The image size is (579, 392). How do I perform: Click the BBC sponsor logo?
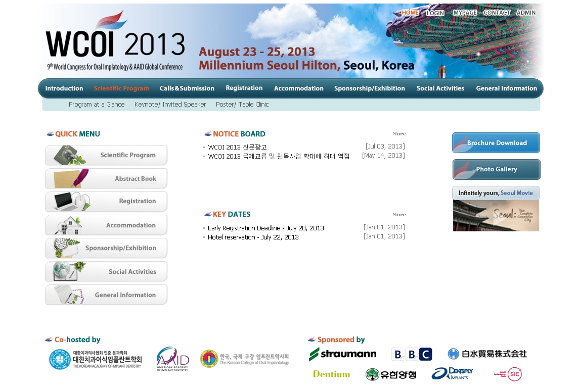pyautogui.click(x=411, y=355)
